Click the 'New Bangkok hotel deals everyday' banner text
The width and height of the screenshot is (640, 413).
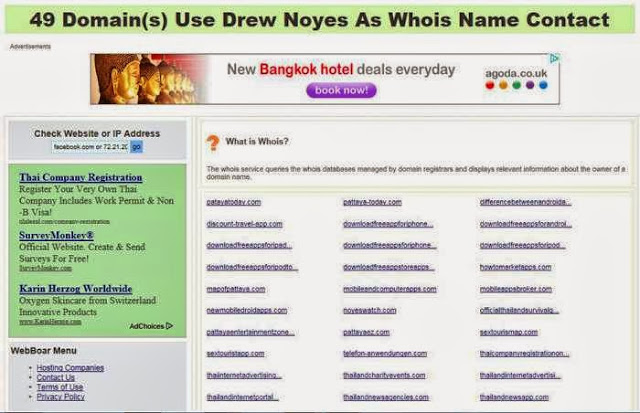(x=341, y=69)
